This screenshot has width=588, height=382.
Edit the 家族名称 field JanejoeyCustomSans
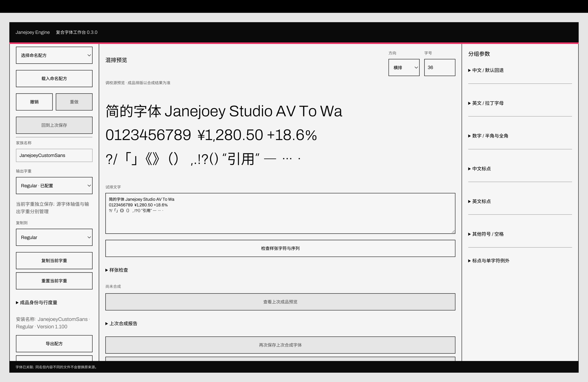tap(54, 155)
